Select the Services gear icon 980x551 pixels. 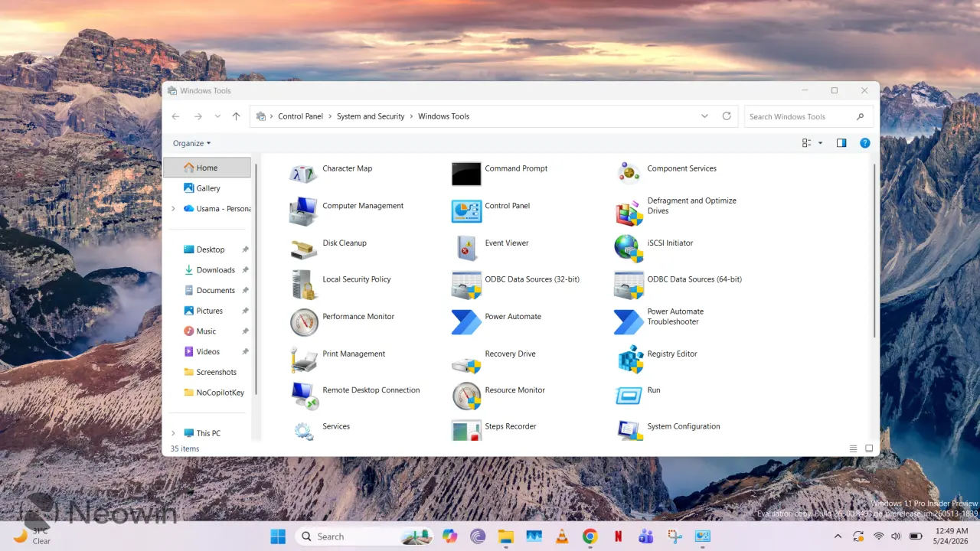point(304,430)
